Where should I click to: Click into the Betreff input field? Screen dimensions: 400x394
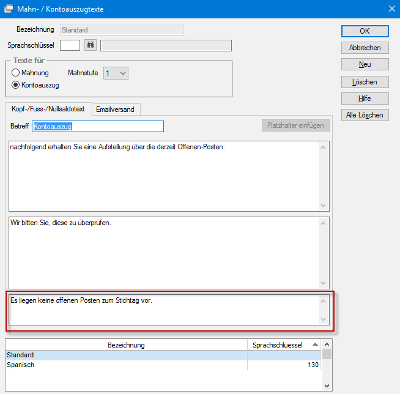98,126
